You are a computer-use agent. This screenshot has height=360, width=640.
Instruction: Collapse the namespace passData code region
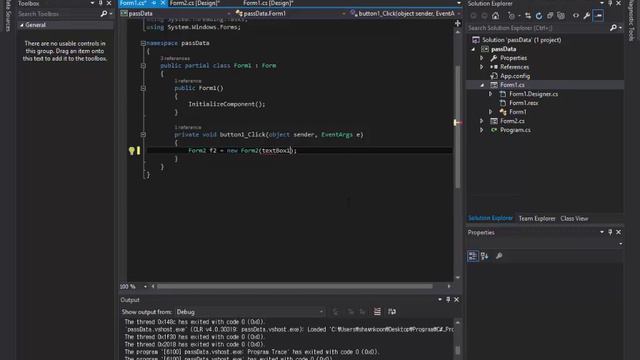[x=143, y=43]
